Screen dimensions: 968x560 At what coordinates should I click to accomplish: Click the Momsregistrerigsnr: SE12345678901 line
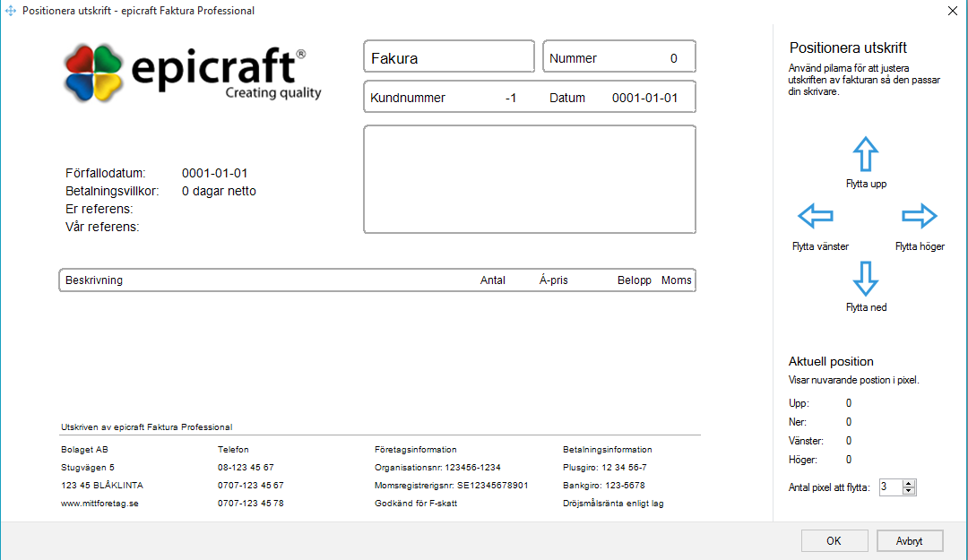coord(451,486)
